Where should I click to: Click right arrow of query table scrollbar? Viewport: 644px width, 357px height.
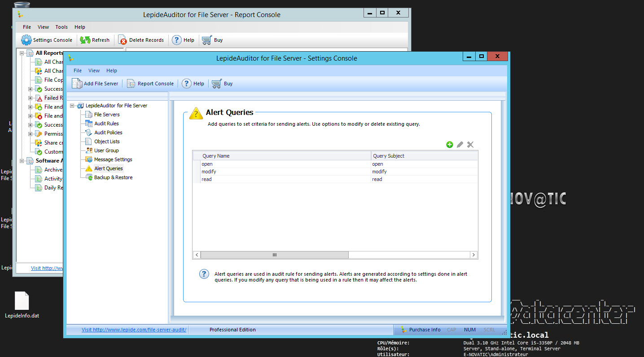click(473, 255)
